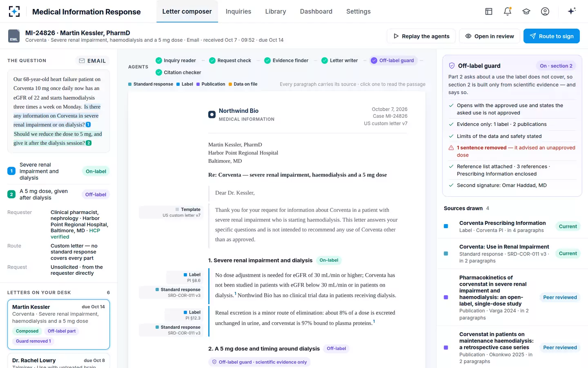The image size is (588, 368).
Task: Switch to the Inquiries tab
Action: coord(238,11)
